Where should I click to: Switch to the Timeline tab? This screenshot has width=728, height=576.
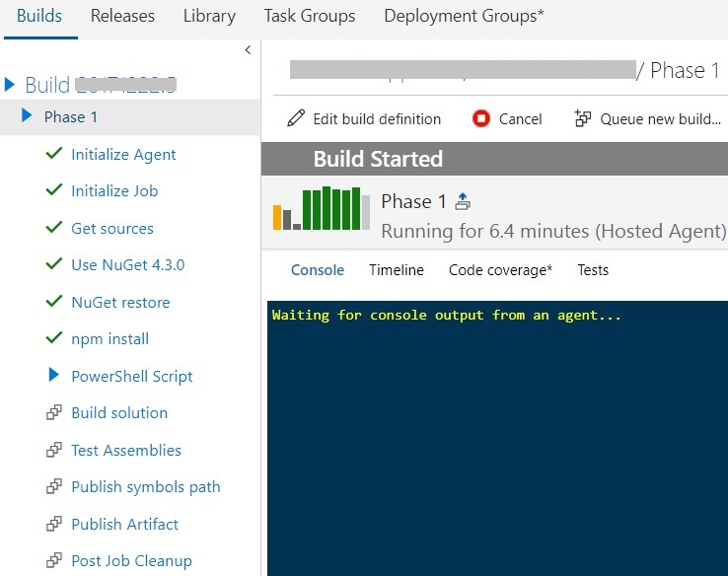pyautogui.click(x=397, y=269)
